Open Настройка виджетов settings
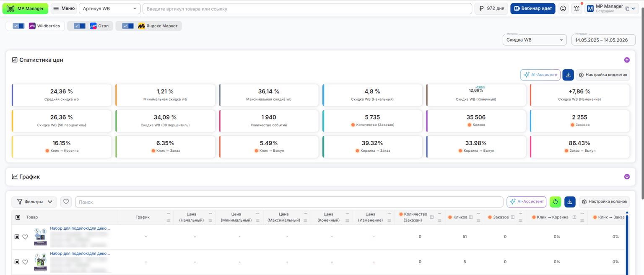Viewport: 644px width, 275px height. click(x=602, y=75)
